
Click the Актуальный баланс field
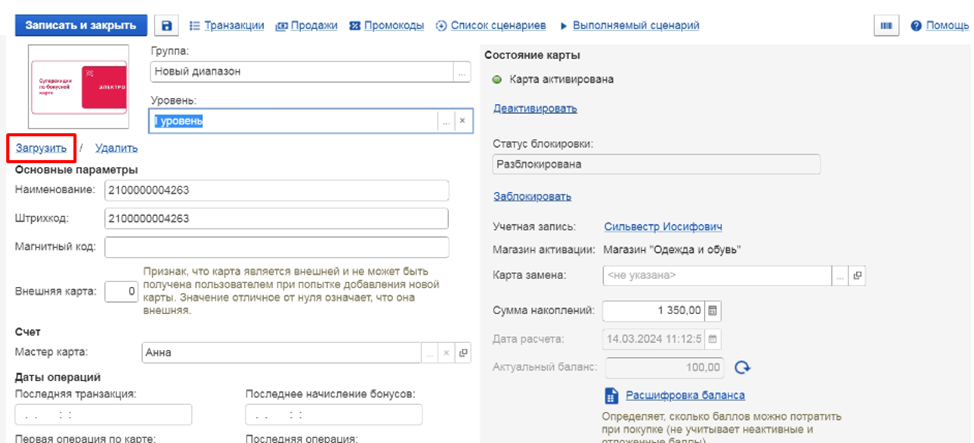[x=665, y=367]
